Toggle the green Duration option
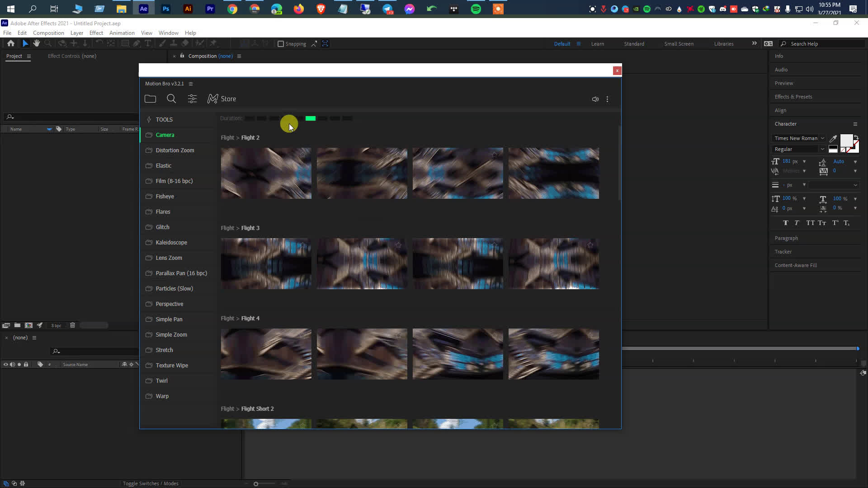Image resolution: width=868 pixels, height=488 pixels. 310,118
